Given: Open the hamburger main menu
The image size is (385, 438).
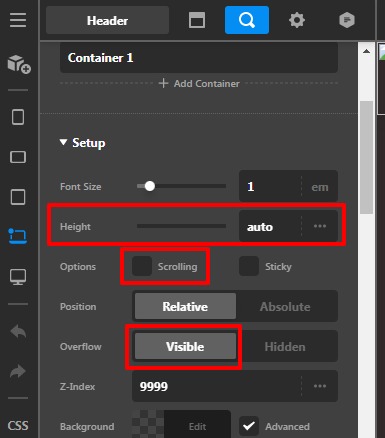Looking at the screenshot, I should pos(18,20).
